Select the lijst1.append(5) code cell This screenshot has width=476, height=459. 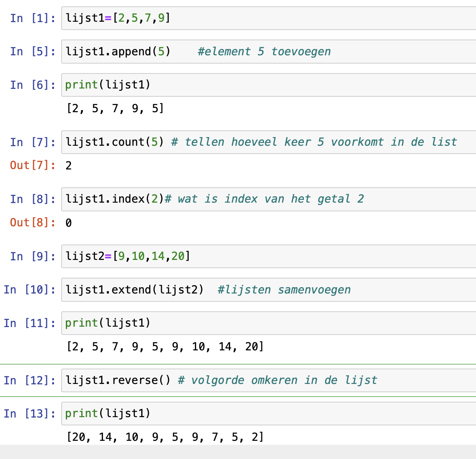pyautogui.click(x=268, y=51)
